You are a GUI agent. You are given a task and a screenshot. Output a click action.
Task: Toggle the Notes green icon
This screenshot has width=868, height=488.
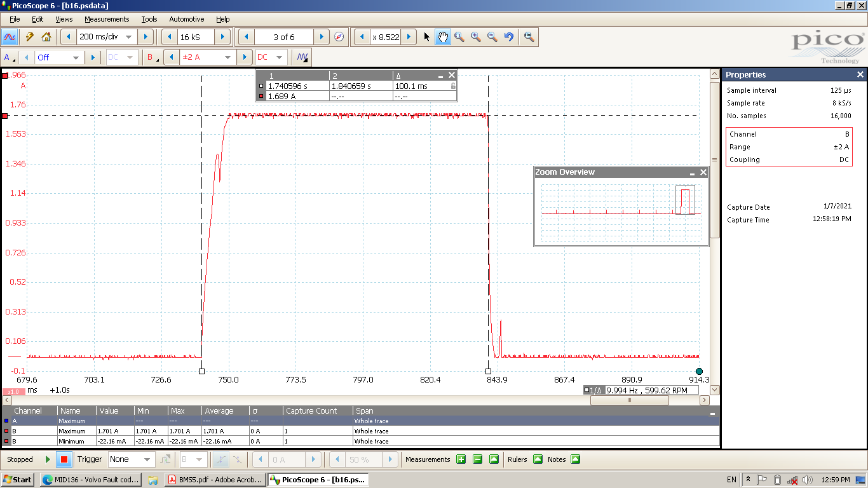coord(575,459)
